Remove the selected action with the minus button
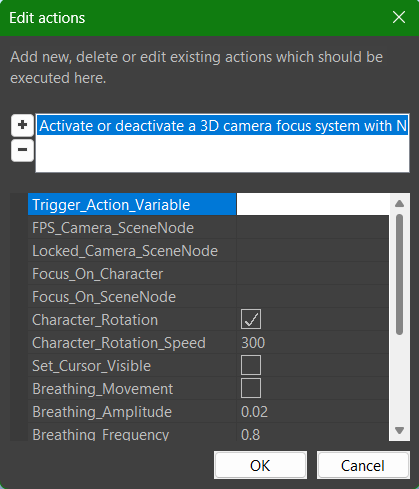Screen dimensions: 419x489 point(22,150)
